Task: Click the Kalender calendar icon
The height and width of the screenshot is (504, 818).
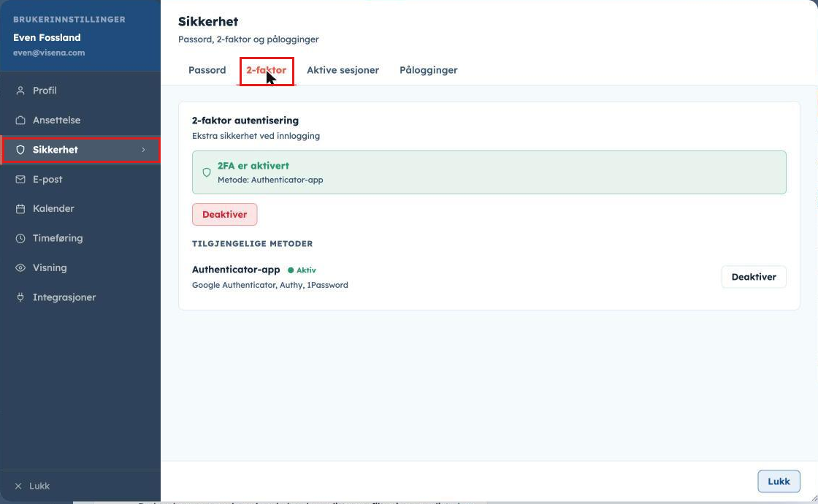Action: pos(20,209)
